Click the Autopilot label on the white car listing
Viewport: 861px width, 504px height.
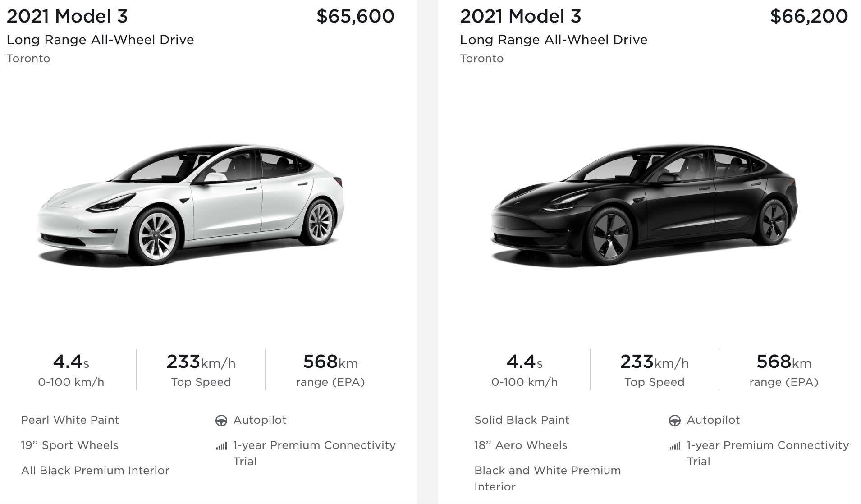pyautogui.click(x=260, y=420)
